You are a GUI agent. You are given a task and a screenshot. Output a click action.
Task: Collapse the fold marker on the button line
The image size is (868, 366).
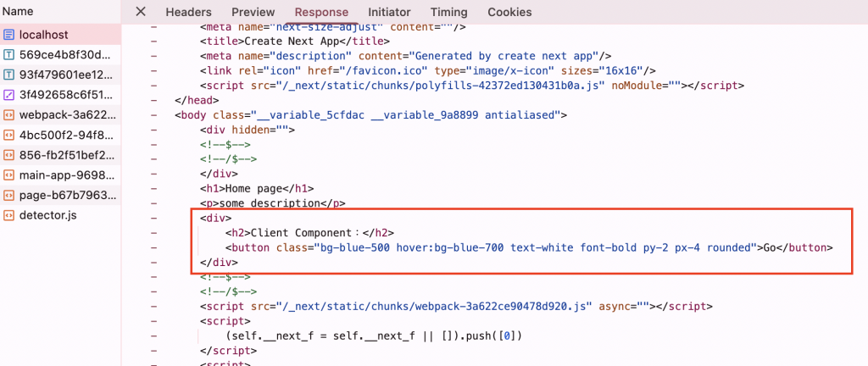(x=153, y=247)
